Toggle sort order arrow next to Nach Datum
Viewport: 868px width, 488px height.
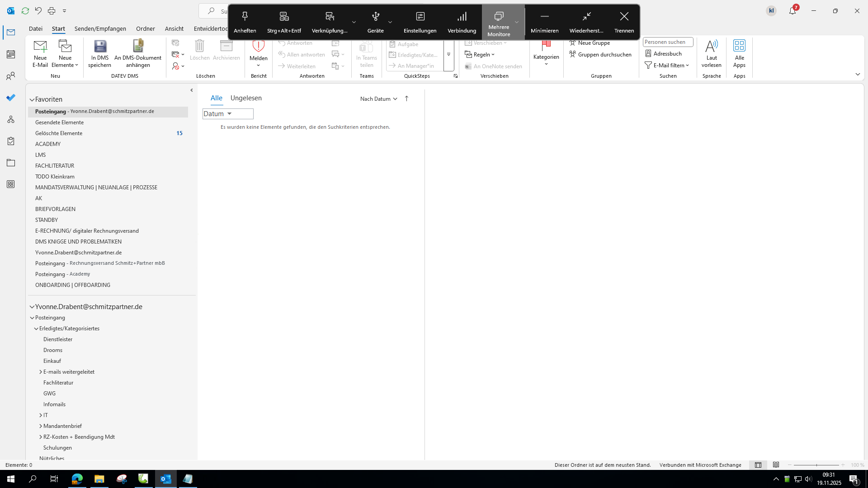[406, 99]
